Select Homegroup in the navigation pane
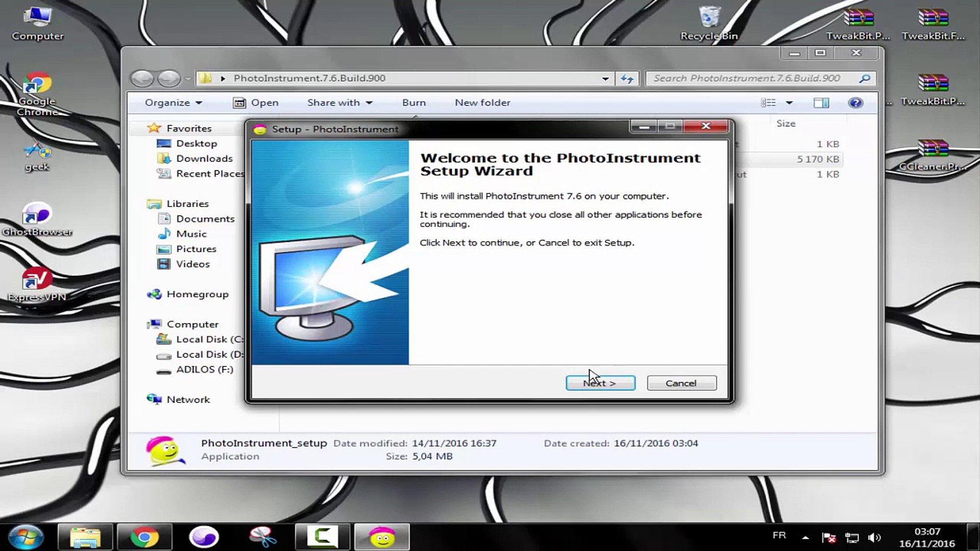Image resolution: width=980 pixels, height=551 pixels. coord(198,294)
